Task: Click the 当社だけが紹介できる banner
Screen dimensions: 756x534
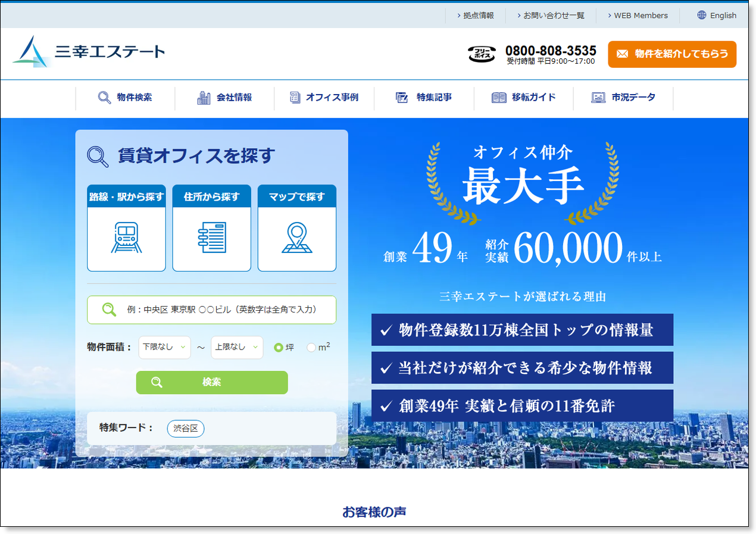Action: 522,368
